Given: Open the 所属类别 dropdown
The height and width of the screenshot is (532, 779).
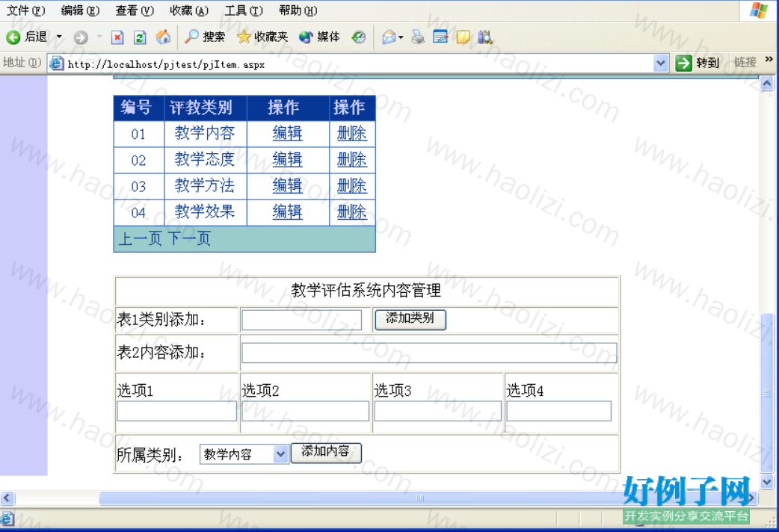Looking at the screenshot, I should [244, 454].
